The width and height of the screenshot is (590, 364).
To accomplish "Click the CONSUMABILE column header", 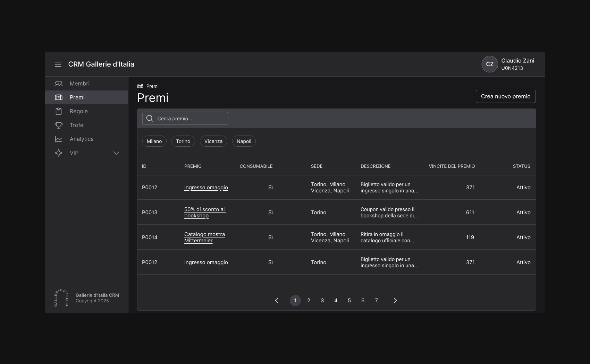I will click(256, 166).
